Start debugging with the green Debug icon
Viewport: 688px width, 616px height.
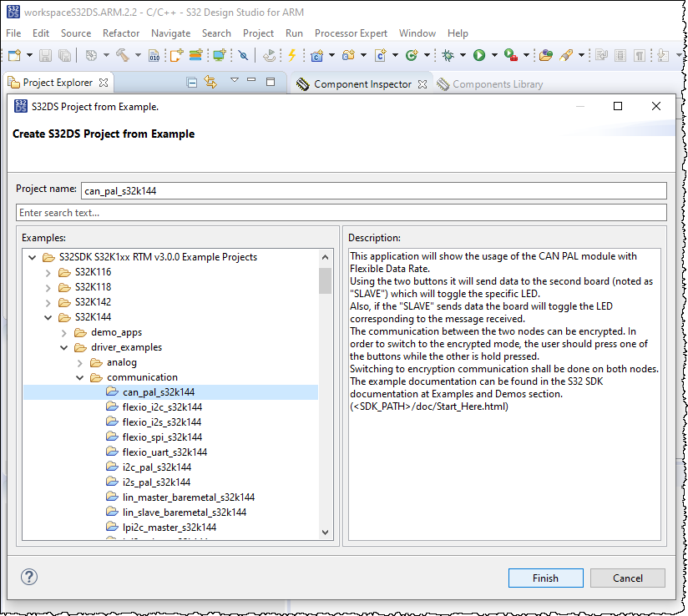click(448, 55)
